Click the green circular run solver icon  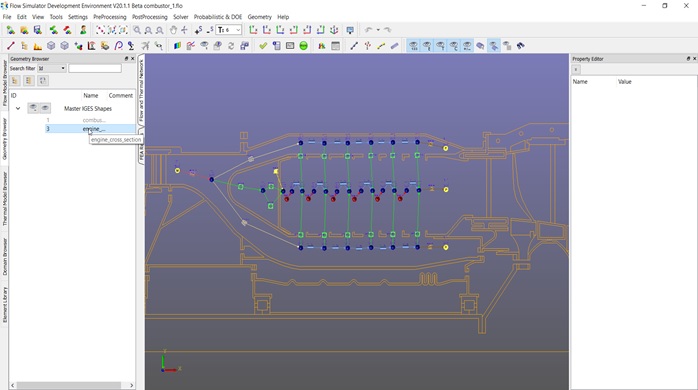[x=304, y=45]
